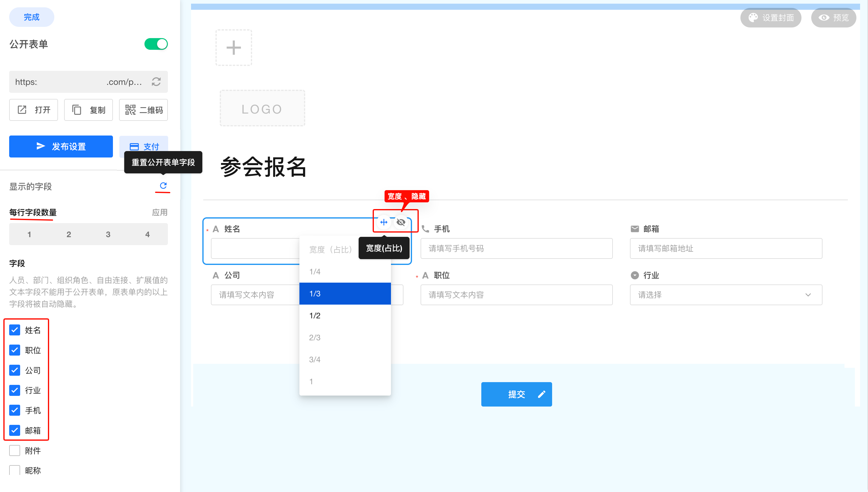
Task: Open the 二维码 QR code button
Action: pyautogui.click(x=143, y=110)
